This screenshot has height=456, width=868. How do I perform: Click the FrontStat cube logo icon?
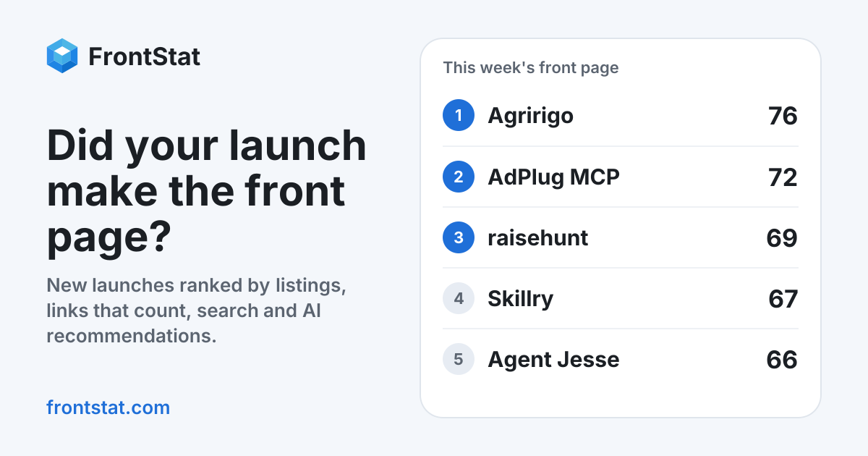pyautogui.click(x=62, y=56)
